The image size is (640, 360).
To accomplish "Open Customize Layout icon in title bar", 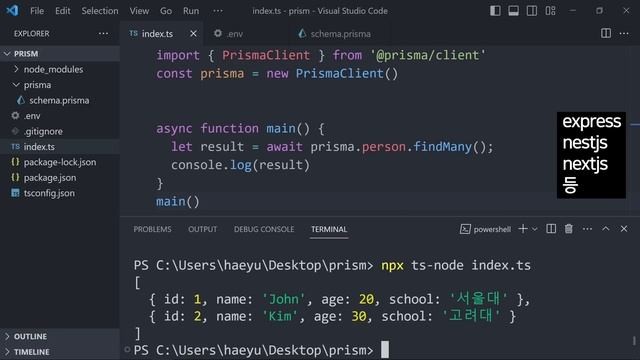I will (x=550, y=11).
